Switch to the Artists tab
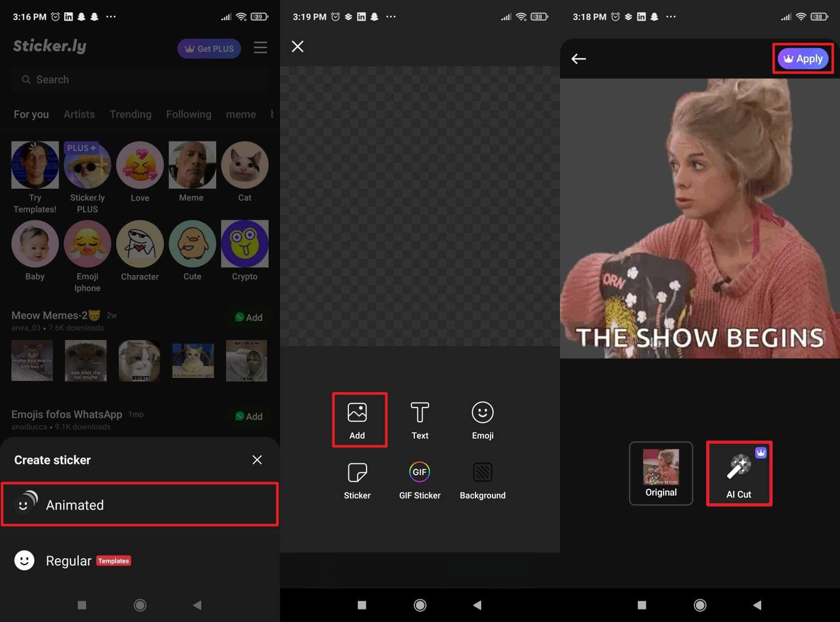The image size is (840, 622). click(x=79, y=114)
